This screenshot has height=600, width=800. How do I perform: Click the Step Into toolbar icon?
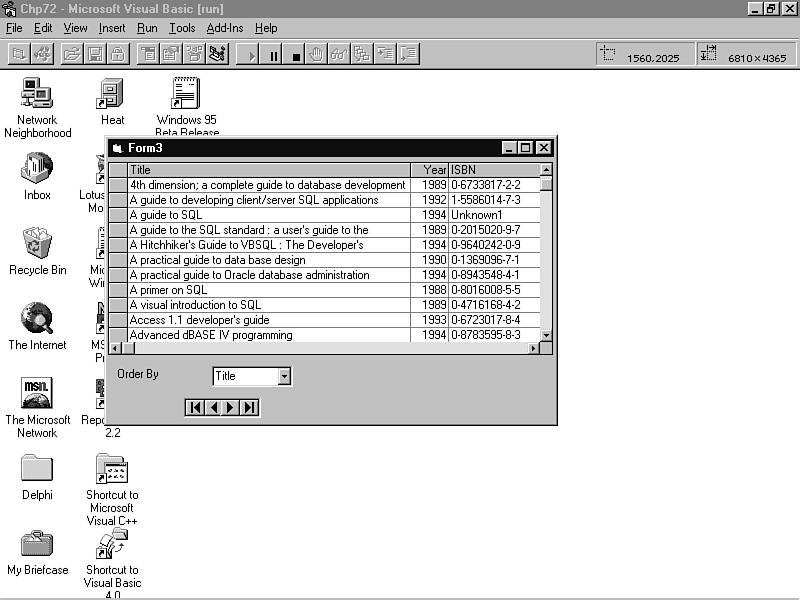click(385, 55)
